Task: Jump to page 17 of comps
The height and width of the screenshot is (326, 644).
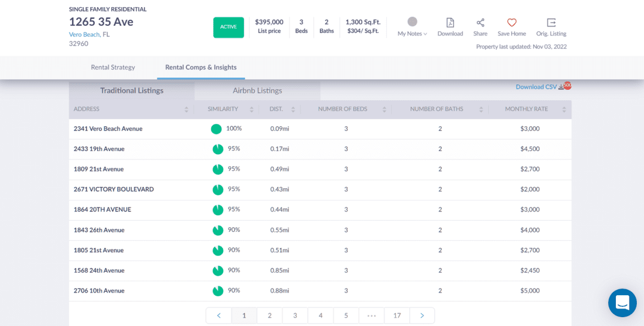Action: [397, 315]
